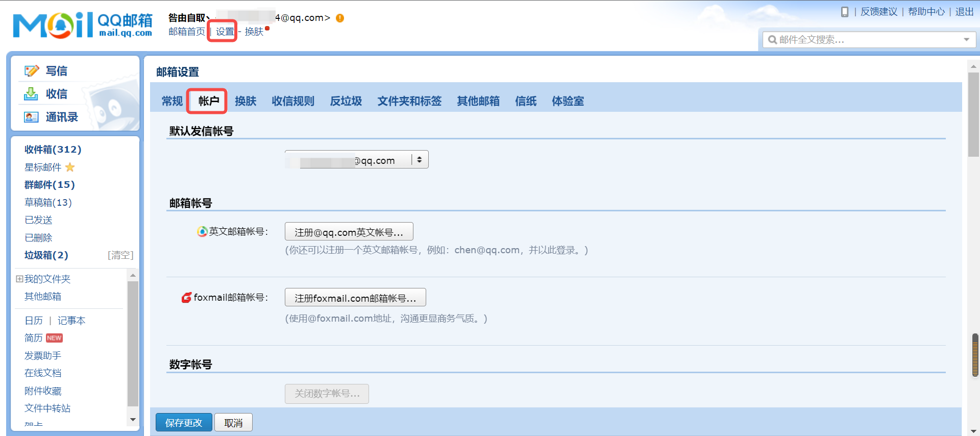
Task: Click the 关闭数字帐号 button
Action: coord(327,394)
